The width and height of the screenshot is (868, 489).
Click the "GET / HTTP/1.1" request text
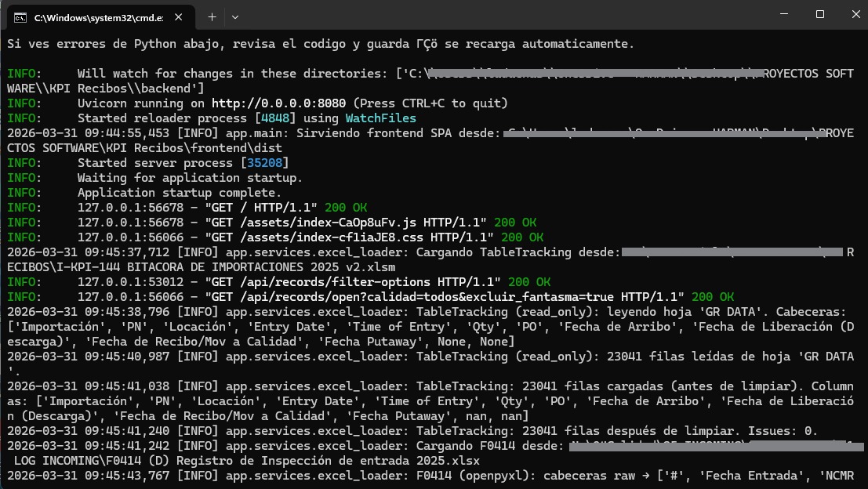coord(260,208)
